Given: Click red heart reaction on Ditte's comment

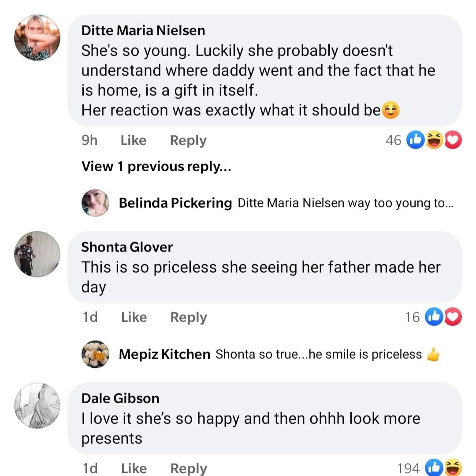Looking at the screenshot, I should tap(453, 140).
